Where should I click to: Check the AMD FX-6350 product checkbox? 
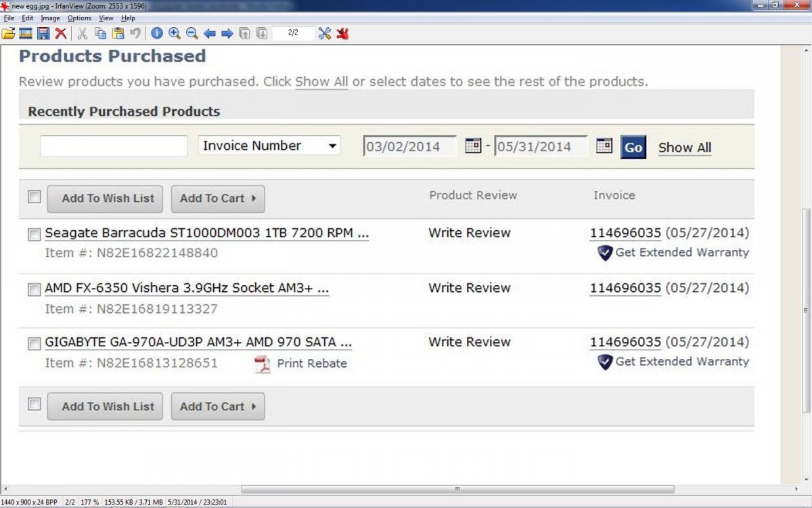[34, 289]
